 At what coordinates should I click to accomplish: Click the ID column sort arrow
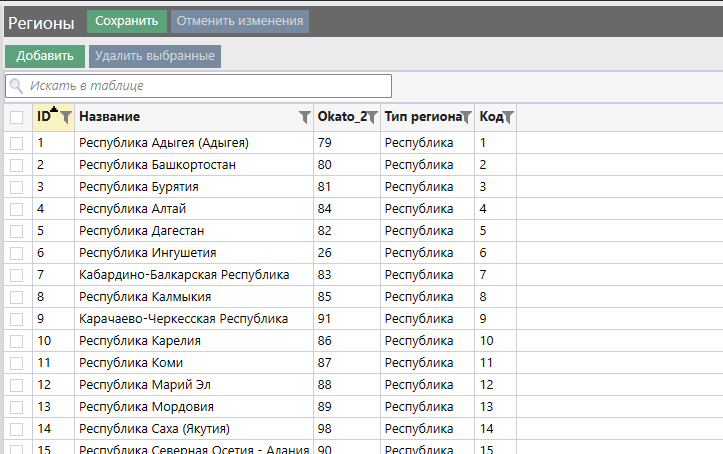coord(54,110)
